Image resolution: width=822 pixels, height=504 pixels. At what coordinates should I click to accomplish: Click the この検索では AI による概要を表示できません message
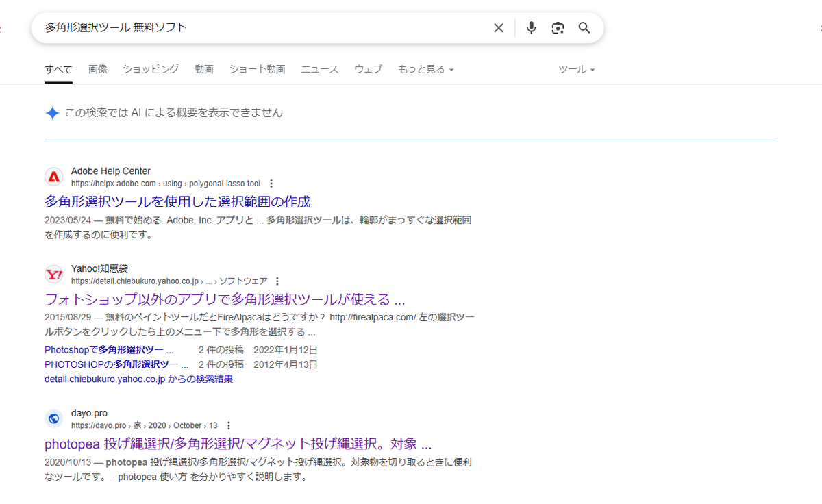click(x=173, y=113)
